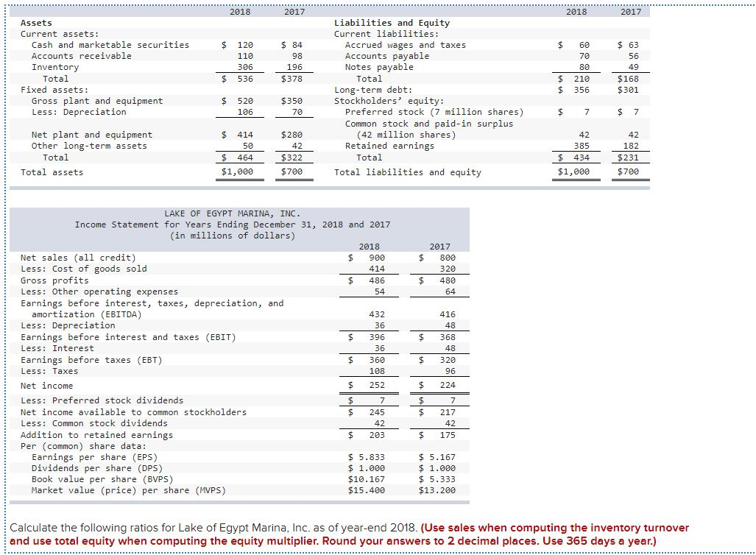
Task: Select the 2018 net income value 252
Action: pyautogui.click(x=377, y=385)
